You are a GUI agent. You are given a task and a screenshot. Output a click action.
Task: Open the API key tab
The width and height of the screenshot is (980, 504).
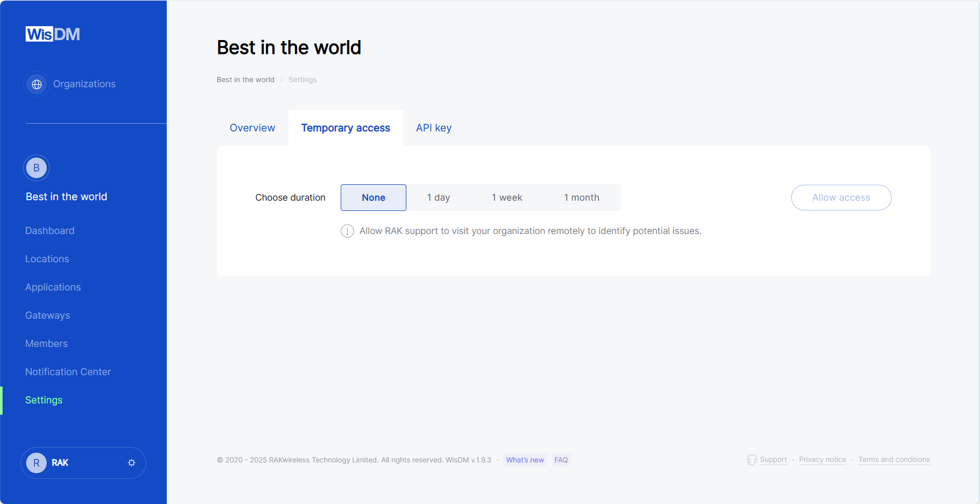tap(433, 128)
